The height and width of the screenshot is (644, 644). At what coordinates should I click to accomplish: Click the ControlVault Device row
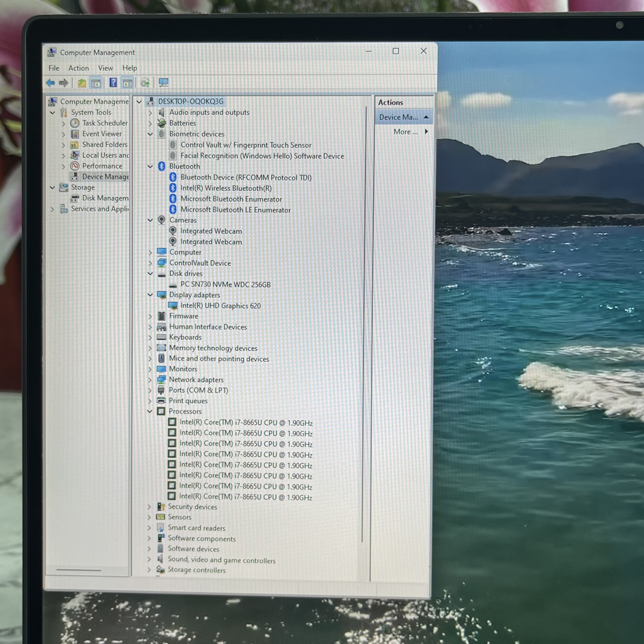200,263
